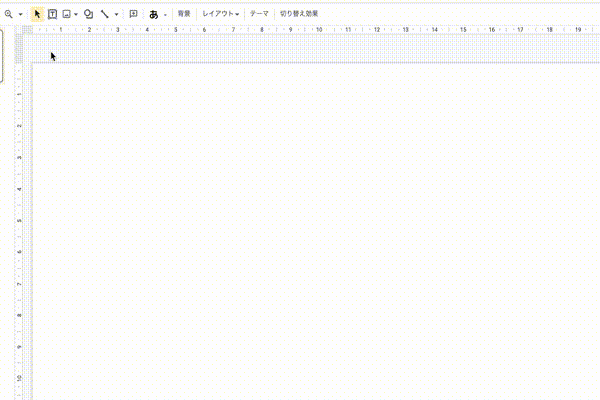Open the zoom level dropdown arrow
The image size is (600, 400).
click(21, 15)
